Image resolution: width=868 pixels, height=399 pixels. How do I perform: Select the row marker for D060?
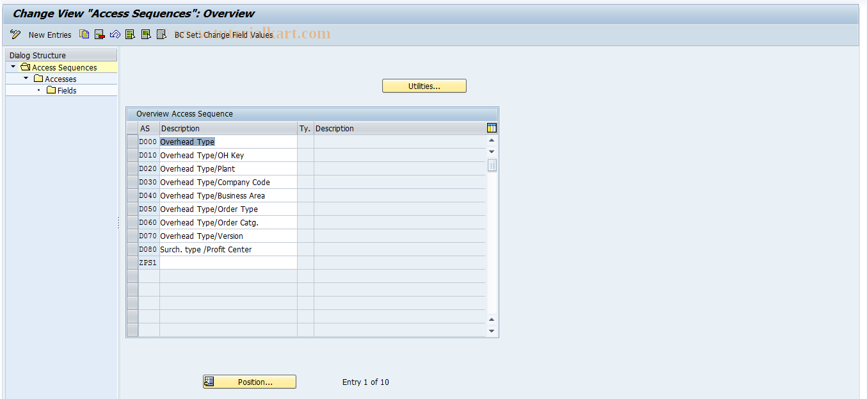(x=133, y=222)
